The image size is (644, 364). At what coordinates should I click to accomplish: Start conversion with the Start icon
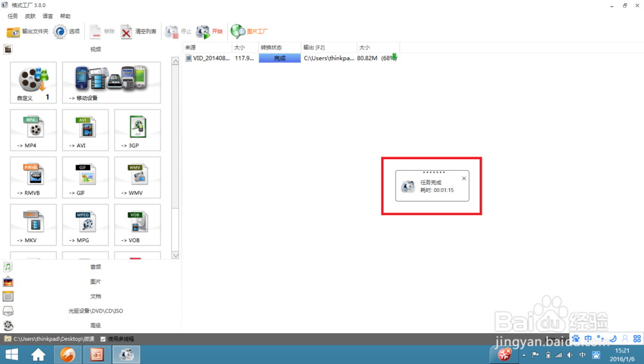203,32
